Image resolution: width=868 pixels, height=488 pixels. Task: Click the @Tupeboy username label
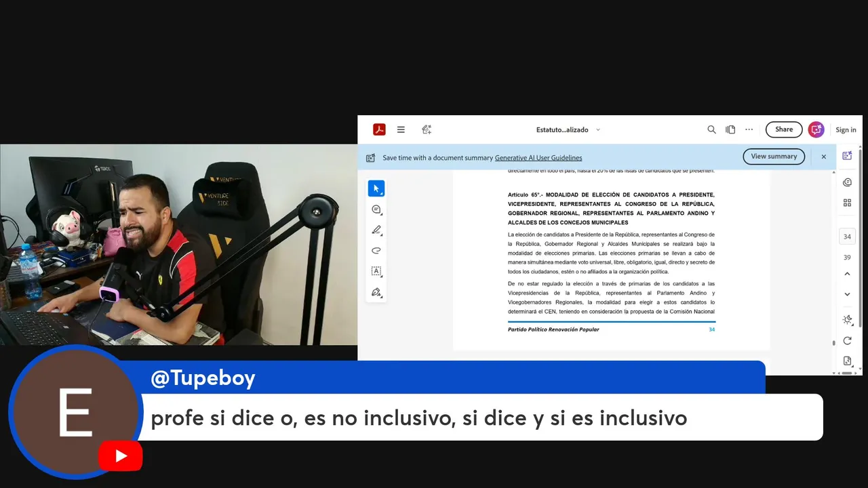pyautogui.click(x=203, y=378)
